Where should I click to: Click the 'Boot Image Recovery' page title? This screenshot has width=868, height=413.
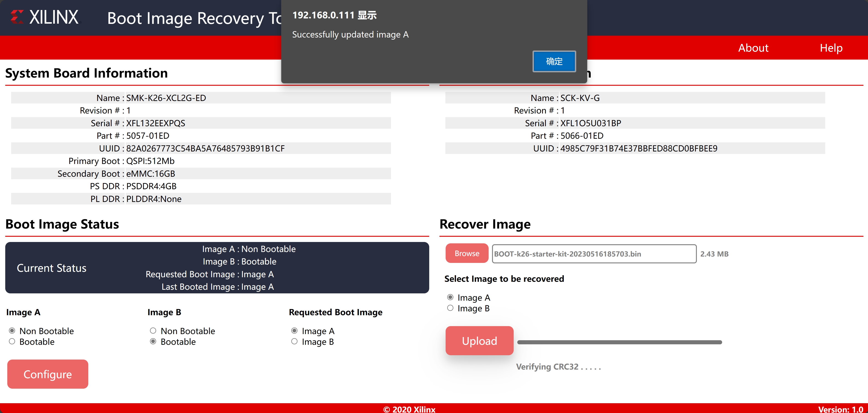tap(194, 18)
